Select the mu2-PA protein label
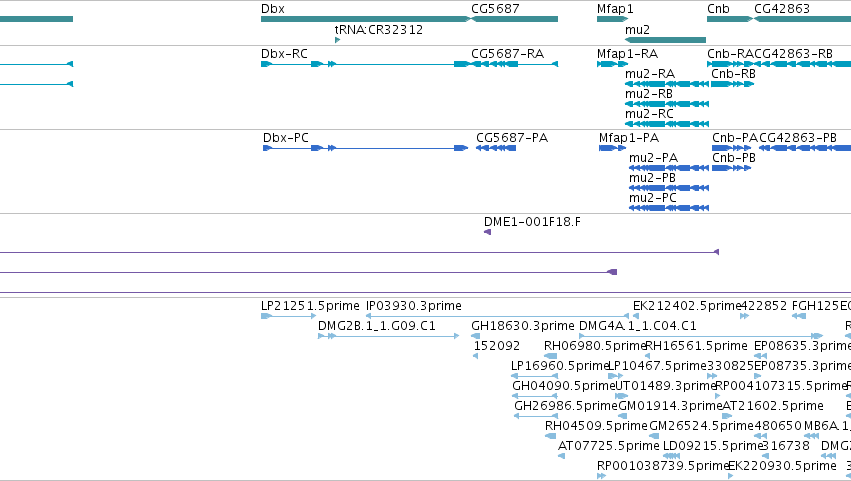This screenshot has height=481, width=851. [x=653, y=158]
